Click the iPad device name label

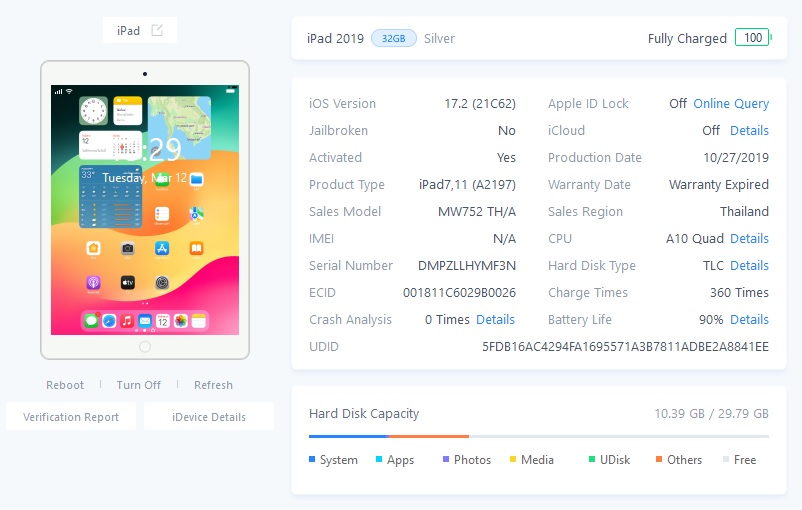coord(128,31)
